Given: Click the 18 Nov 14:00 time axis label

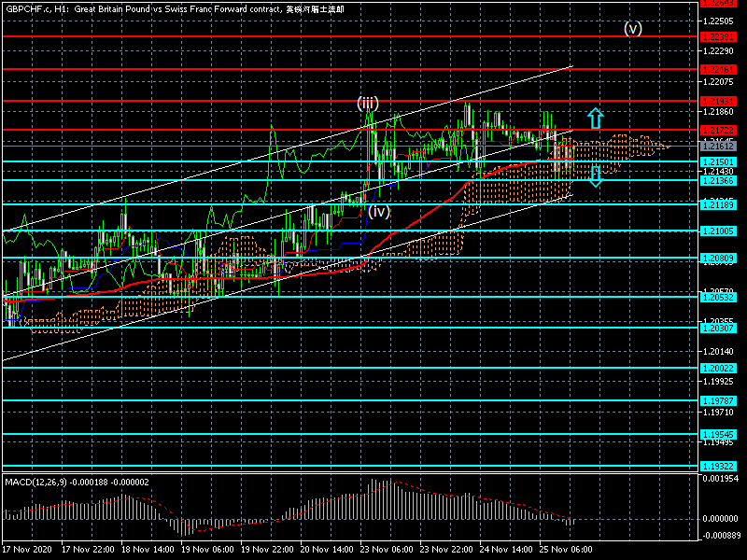Looking at the screenshot, I should coord(148,549).
